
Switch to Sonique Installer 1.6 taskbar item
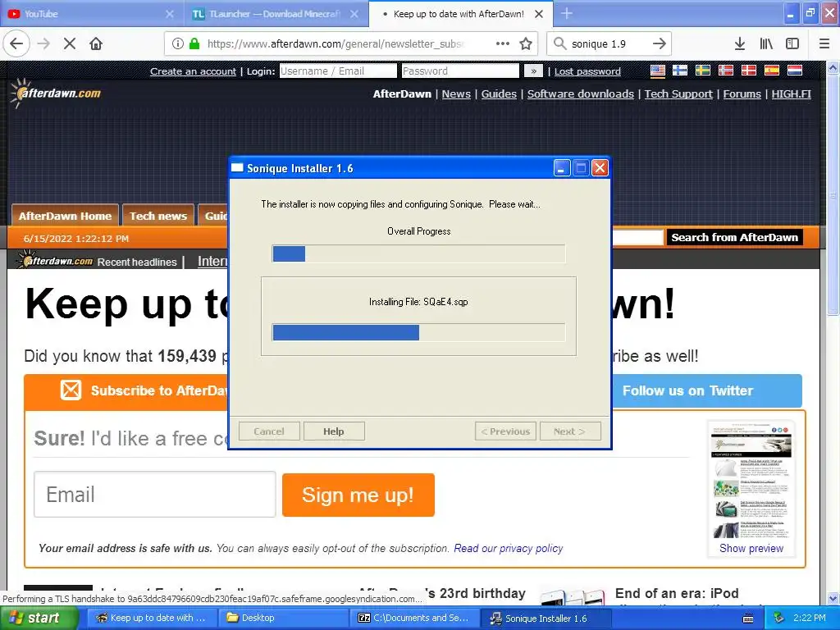click(546, 618)
